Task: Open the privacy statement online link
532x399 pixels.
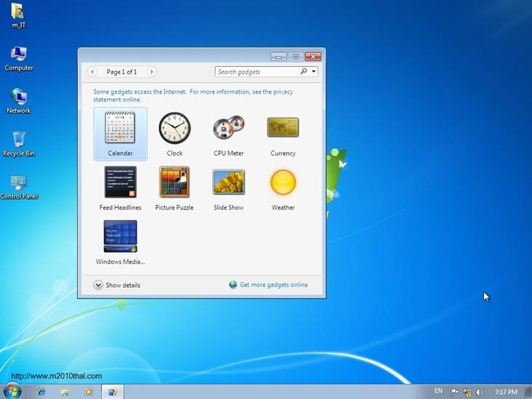Action: click(x=193, y=96)
